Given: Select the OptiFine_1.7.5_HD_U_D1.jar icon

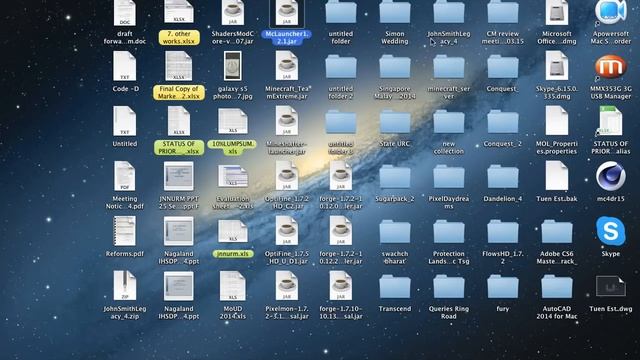Looking at the screenshot, I should [287, 231].
